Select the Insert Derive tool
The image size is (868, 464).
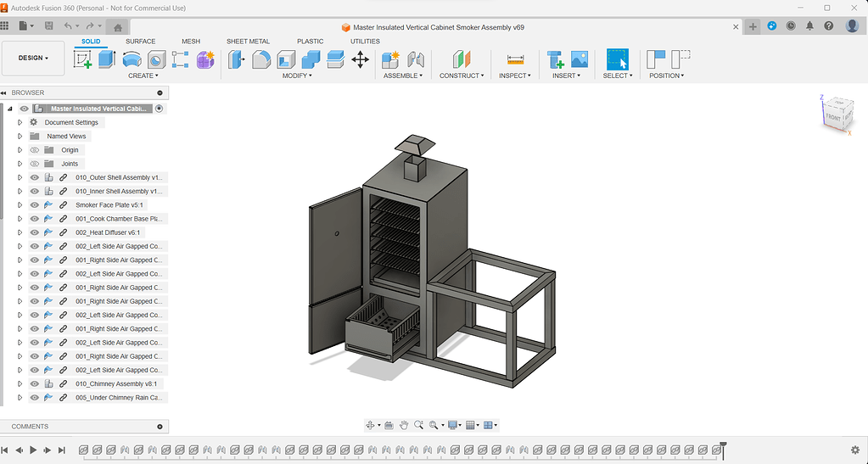click(x=555, y=59)
